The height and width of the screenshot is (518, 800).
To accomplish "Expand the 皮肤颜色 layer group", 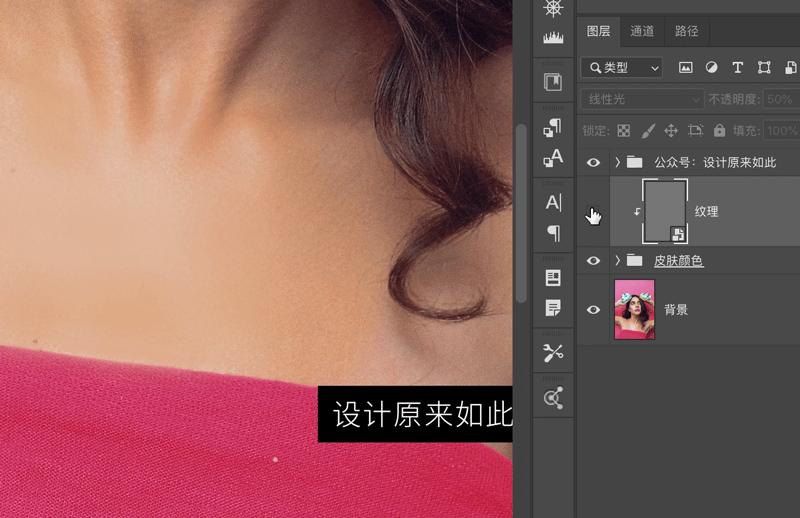I will tap(618, 261).
